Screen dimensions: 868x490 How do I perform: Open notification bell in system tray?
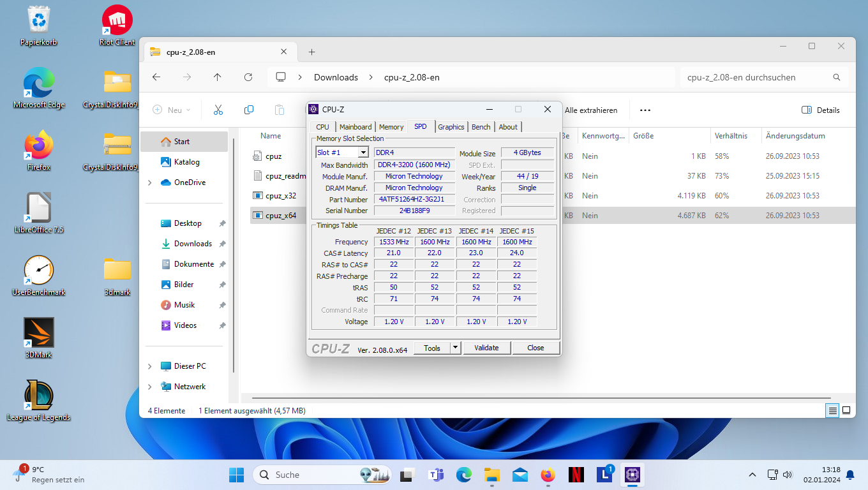pyautogui.click(x=850, y=475)
